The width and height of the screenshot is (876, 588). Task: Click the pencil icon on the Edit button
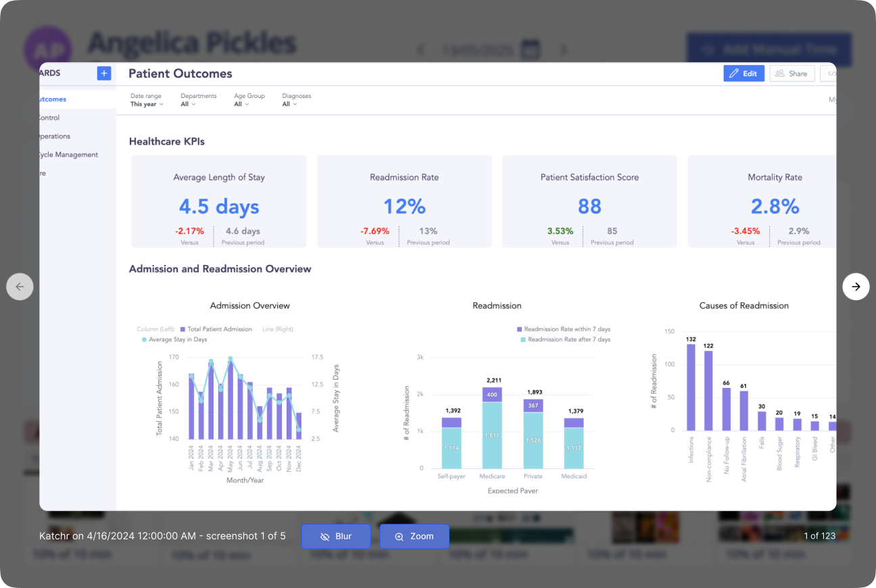tap(734, 73)
